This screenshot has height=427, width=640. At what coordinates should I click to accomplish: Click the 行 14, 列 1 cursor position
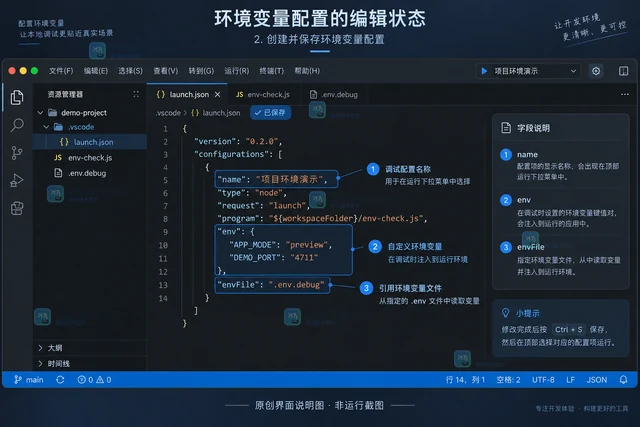pyautogui.click(x=465, y=380)
